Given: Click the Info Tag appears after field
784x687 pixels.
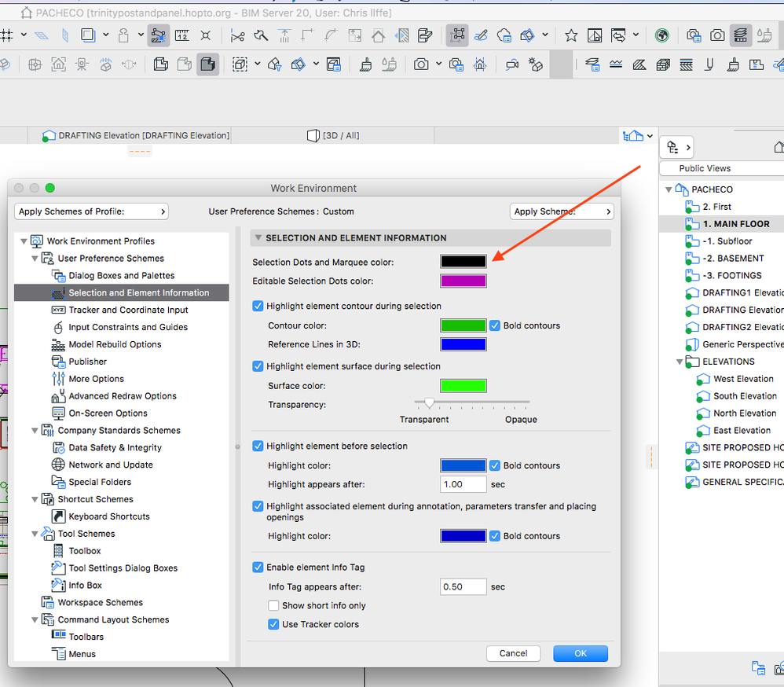Looking at the screenshot, I should click(463, 586).
